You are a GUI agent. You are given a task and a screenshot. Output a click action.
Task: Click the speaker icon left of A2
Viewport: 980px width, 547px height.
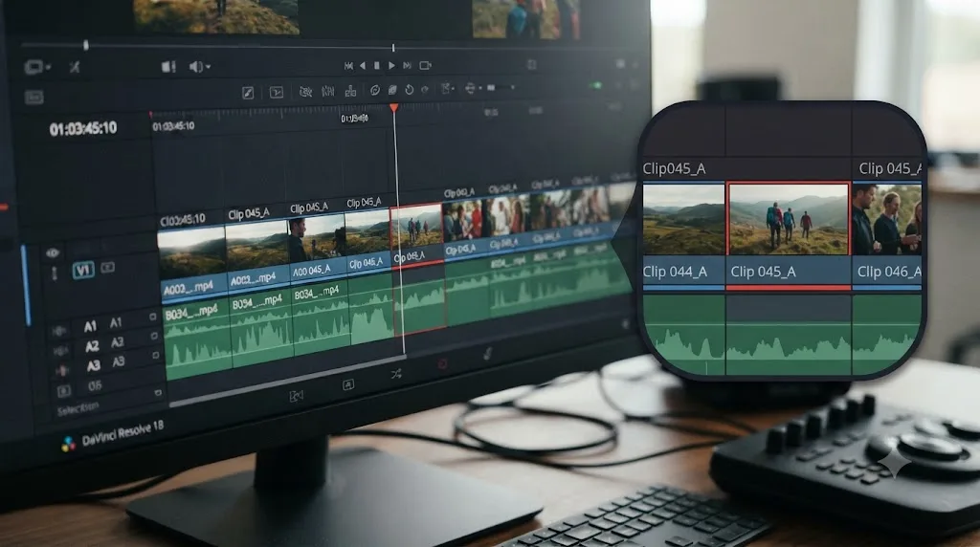[61, 351]
